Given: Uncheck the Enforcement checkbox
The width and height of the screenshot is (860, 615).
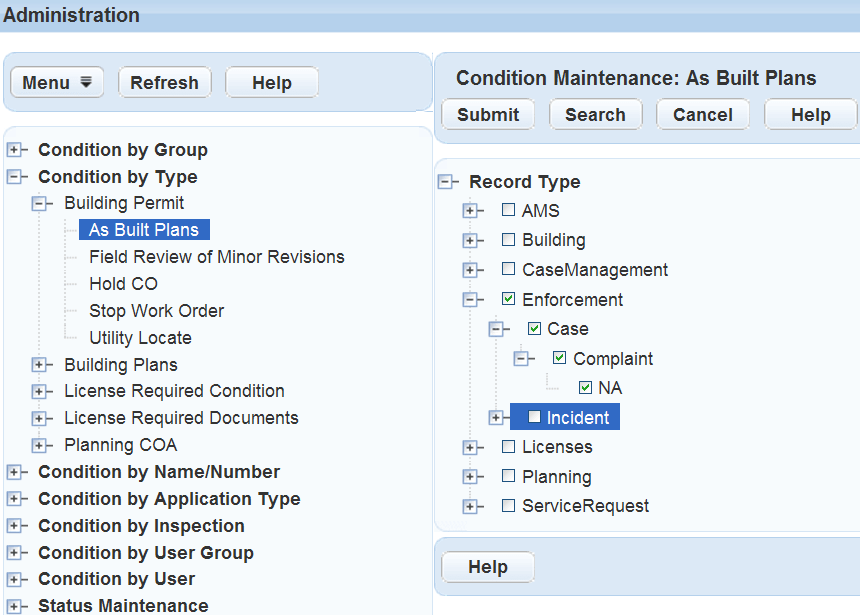Looking at the screenshot, I should point(508,299).
